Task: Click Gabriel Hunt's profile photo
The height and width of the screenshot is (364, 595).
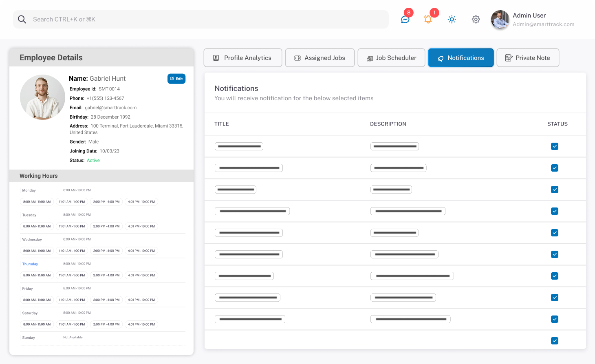Action: pos(42,97)
